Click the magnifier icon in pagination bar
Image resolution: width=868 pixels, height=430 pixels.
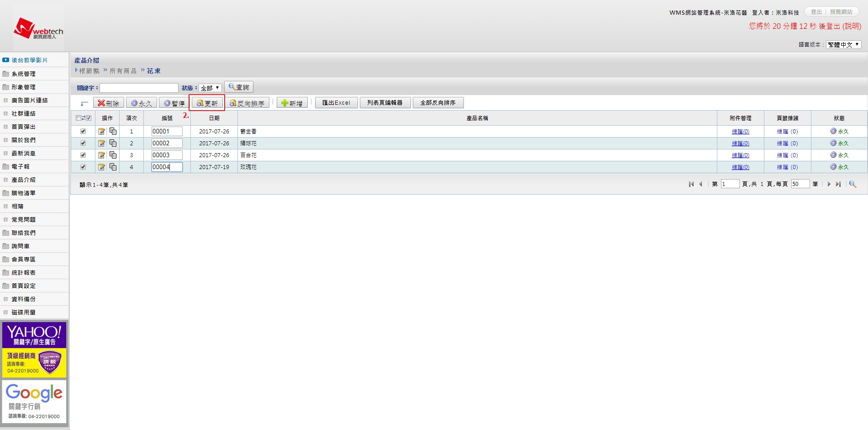pyautogui.click(x=852, y=184)
